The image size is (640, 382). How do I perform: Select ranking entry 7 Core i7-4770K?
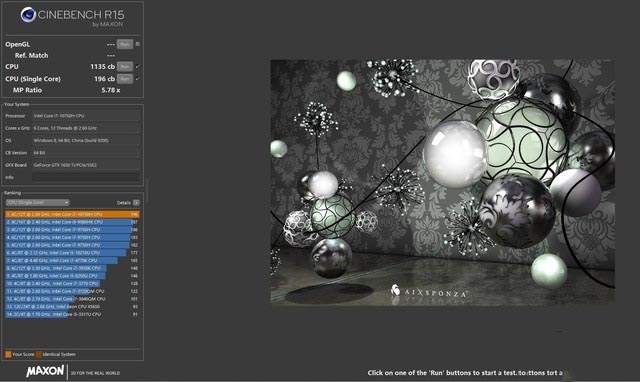click(x=72, y=260)
